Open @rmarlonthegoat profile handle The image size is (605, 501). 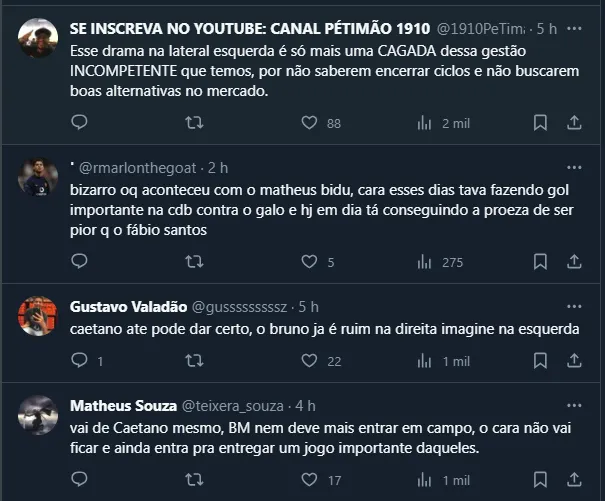pyautogui.click(x=140, y=167)
